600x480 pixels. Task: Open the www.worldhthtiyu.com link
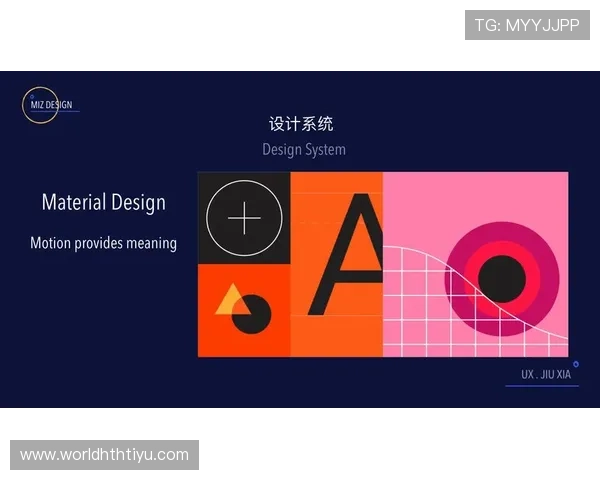click(x=104, y=455)
